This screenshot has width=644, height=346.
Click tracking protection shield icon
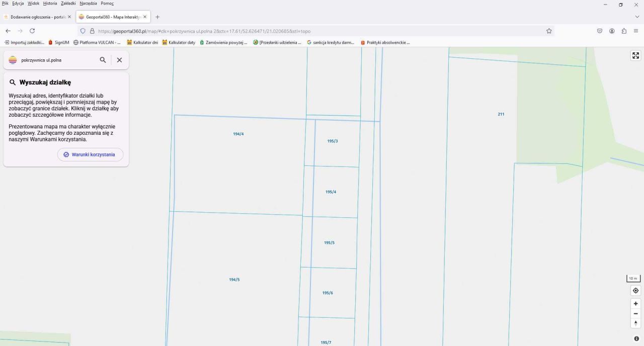coord(83,31)
